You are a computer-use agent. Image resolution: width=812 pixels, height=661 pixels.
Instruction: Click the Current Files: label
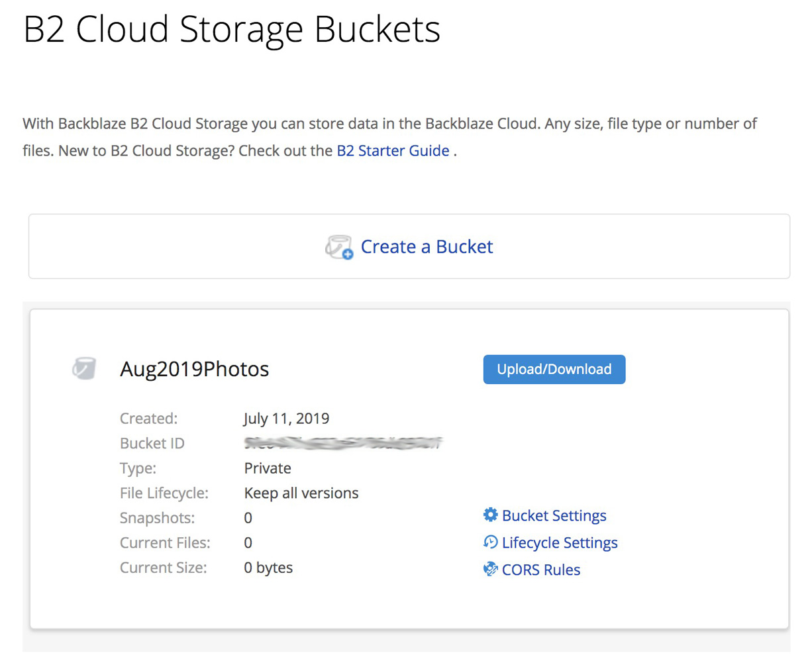point(165,543)
